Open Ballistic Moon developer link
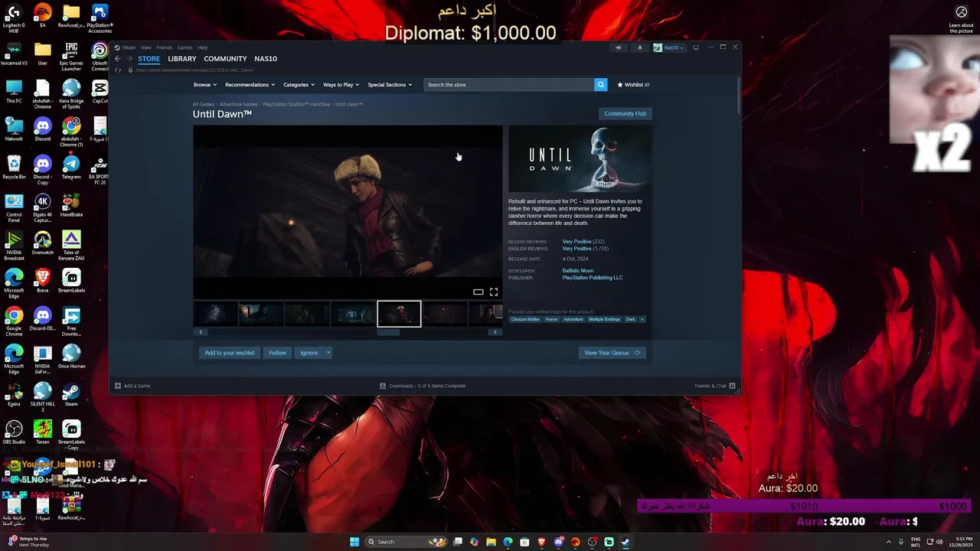This screenshot has height=551, width=980. pyautogui.click(x=578, y=271)
